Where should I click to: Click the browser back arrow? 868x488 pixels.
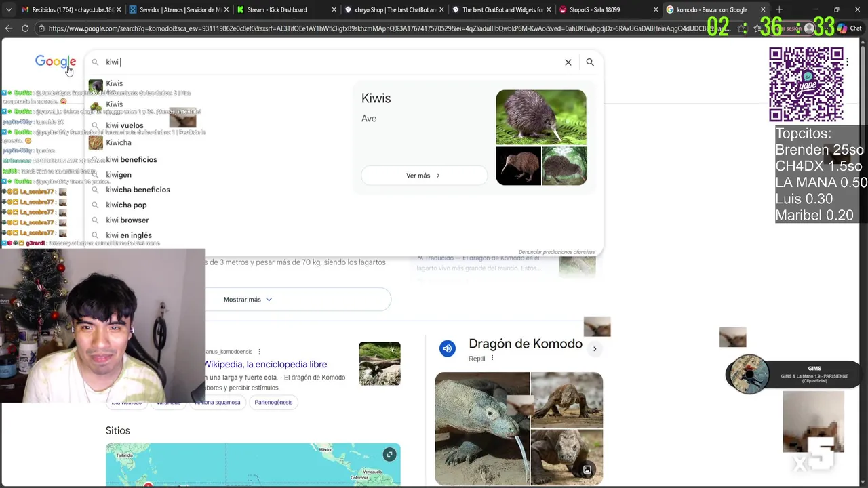9,28
